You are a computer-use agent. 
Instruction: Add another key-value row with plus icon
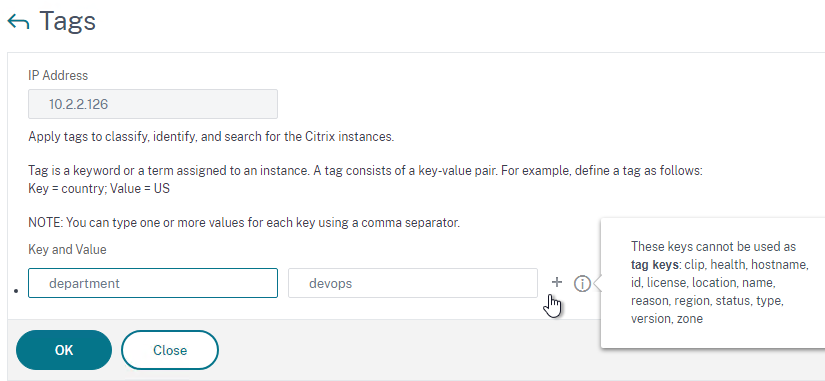pos(557,283)
